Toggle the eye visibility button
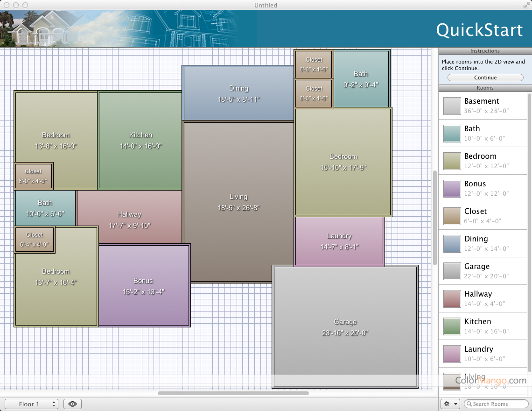532x411 pixels. click(72, 404)
